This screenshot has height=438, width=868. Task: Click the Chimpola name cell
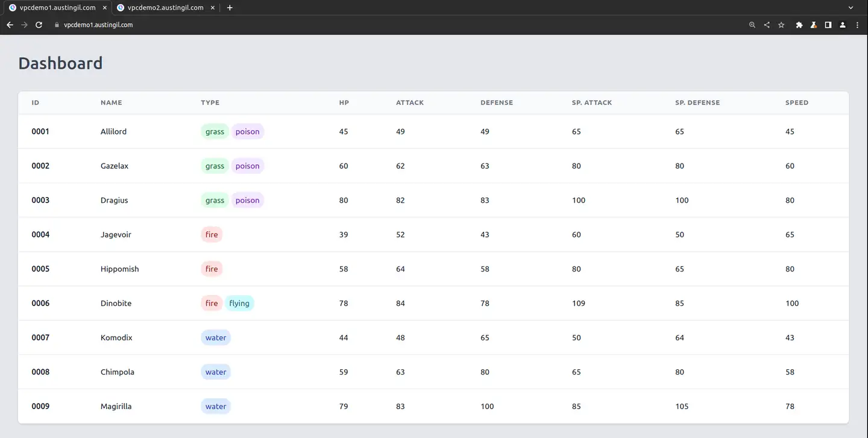click(x=118, y=372)
